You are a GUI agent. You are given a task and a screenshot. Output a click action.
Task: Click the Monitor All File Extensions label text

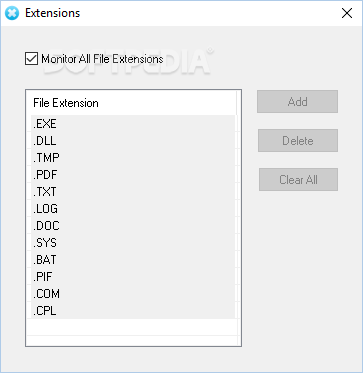click(x=102, y=59)
